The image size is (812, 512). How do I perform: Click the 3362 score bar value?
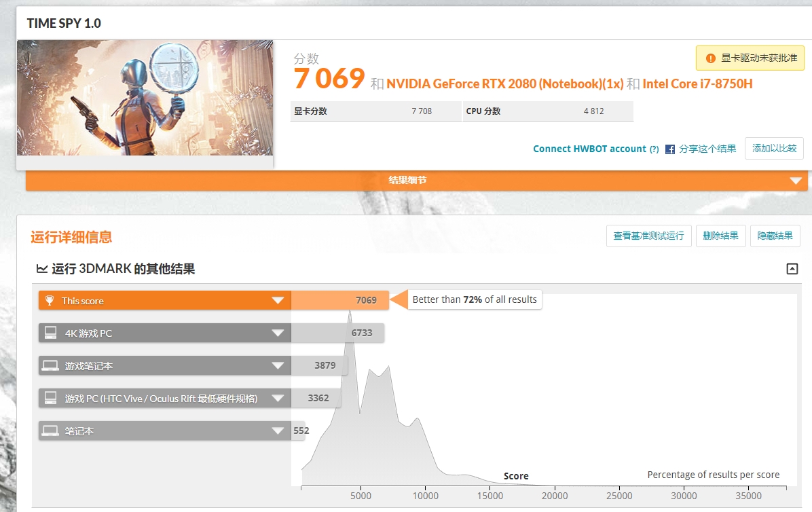coord(318,398)
